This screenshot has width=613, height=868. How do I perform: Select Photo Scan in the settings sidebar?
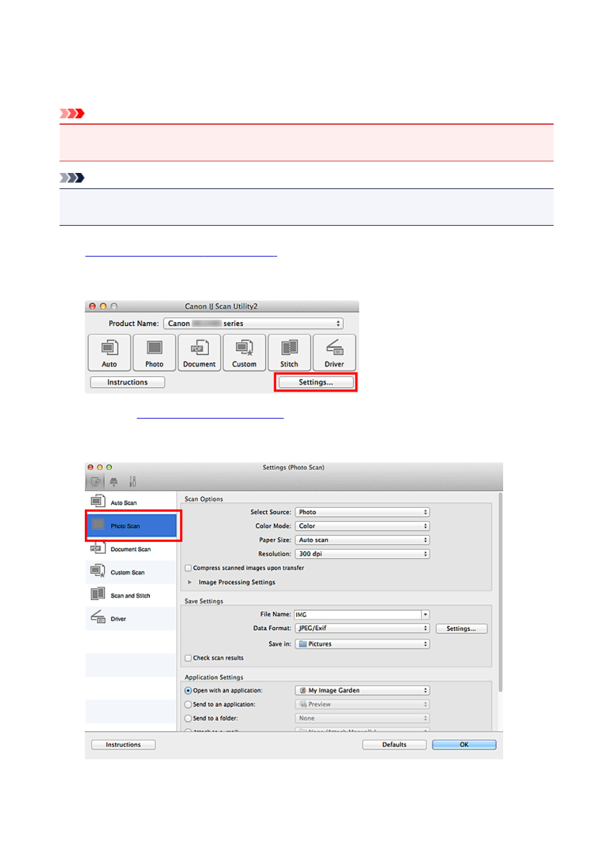tap(130, 526)
